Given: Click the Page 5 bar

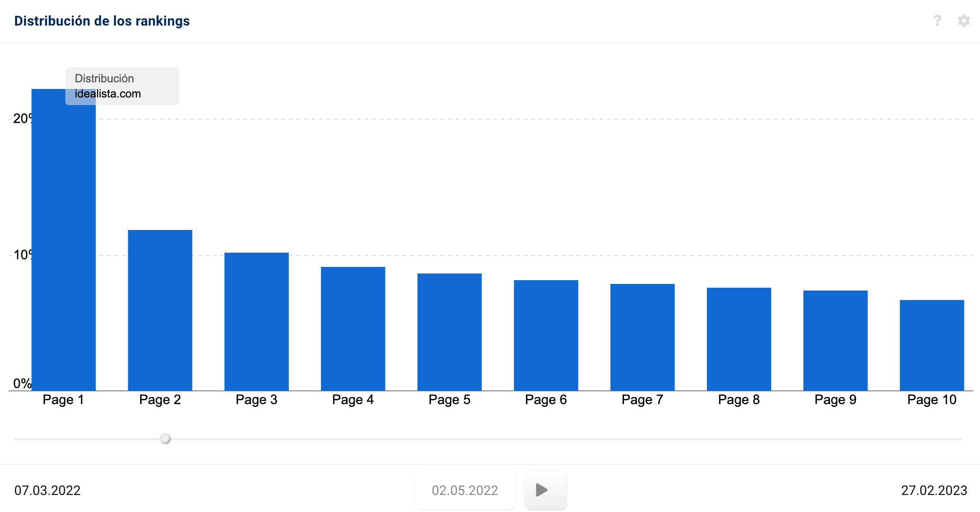Looking at the screenshot, I should (x=450, y=331).
